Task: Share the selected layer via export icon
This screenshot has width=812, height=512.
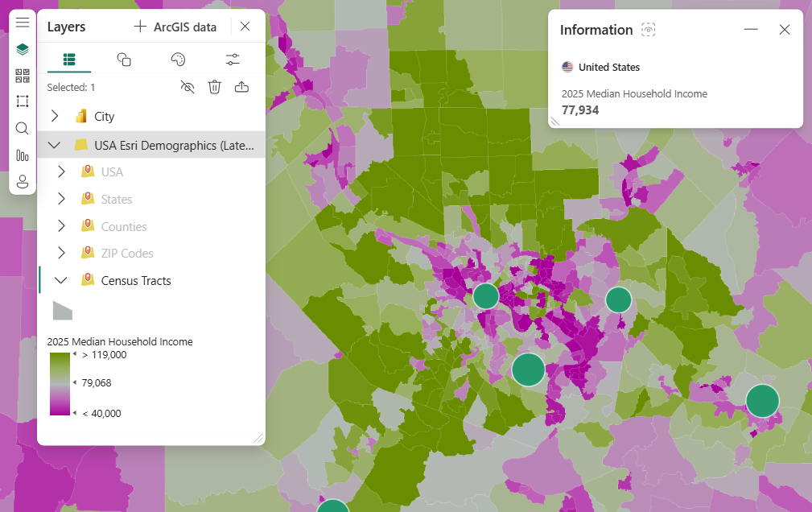Action: (241, 87)
